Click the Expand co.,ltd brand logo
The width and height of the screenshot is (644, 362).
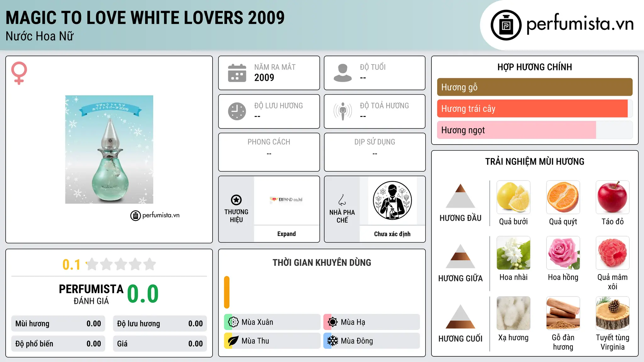coord(286,200)
